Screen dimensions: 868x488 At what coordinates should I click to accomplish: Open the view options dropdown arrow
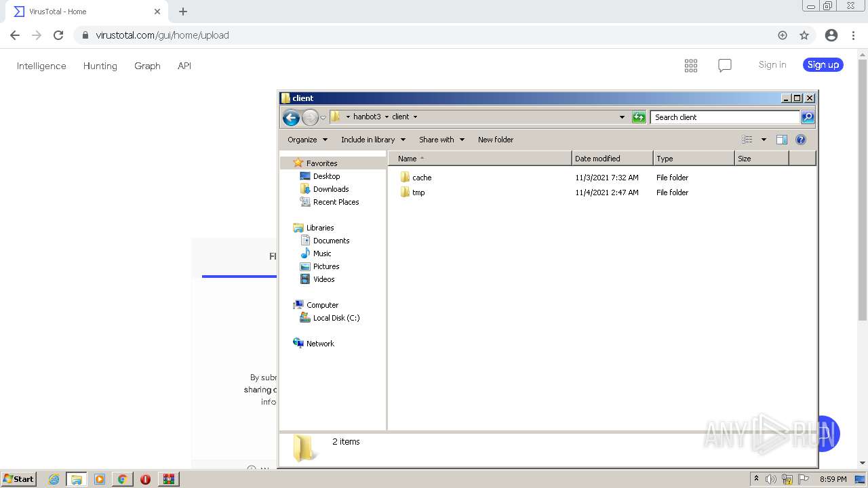tap(764, 140)
